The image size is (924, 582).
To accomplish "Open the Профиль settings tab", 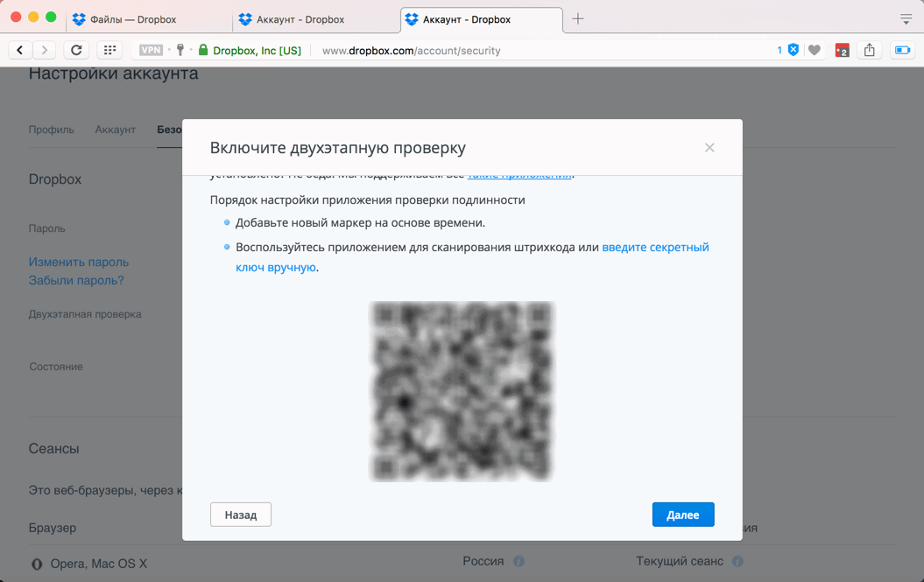I will (52, 130).
